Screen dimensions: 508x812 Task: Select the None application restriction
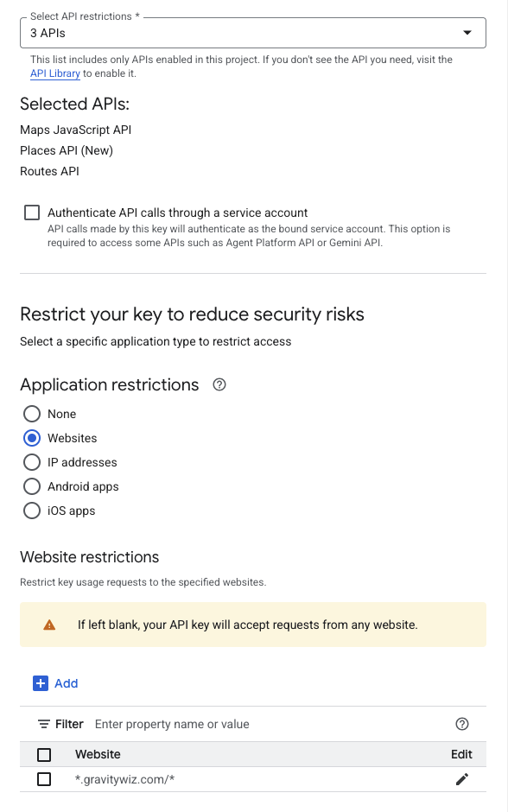coord(32,414)
